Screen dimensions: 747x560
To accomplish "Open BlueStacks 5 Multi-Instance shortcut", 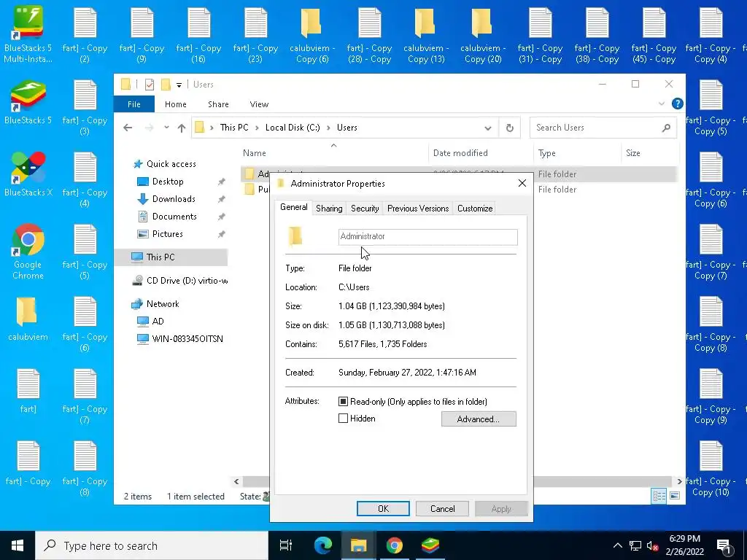I will 28,34.
